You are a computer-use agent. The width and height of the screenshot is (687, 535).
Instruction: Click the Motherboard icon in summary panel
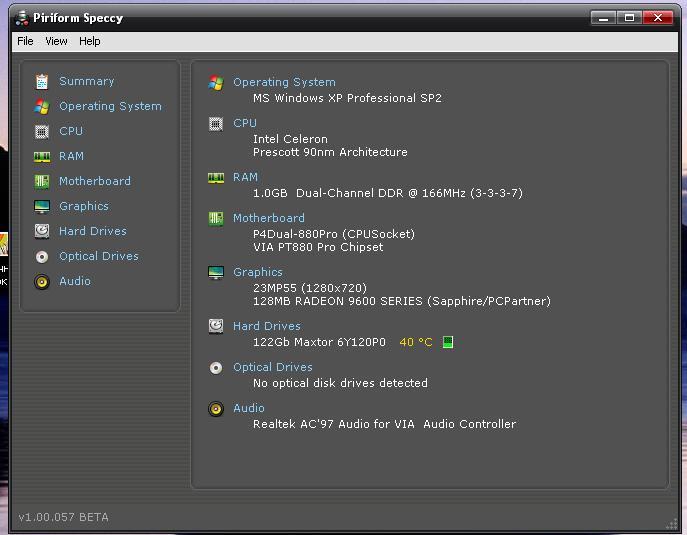click(x=216, y=218)
